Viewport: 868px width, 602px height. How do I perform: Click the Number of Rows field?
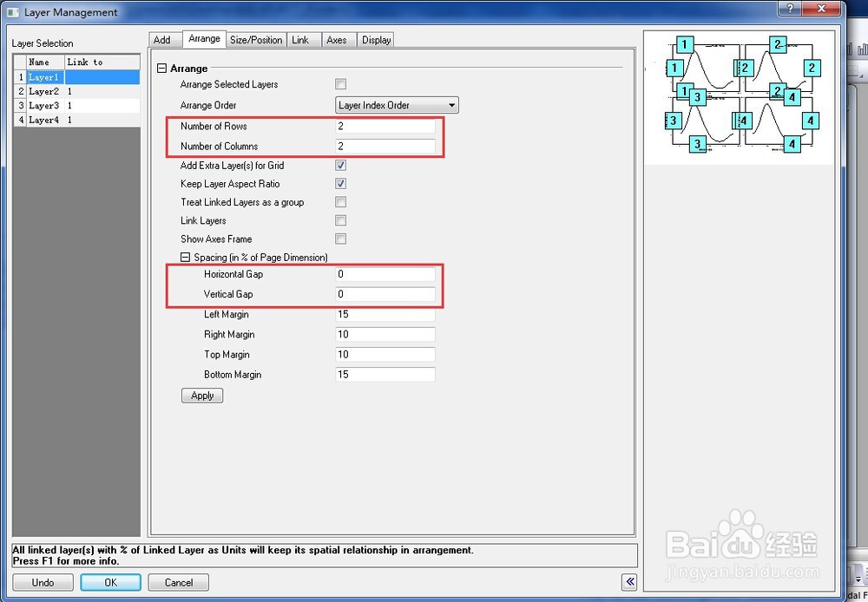385,126
